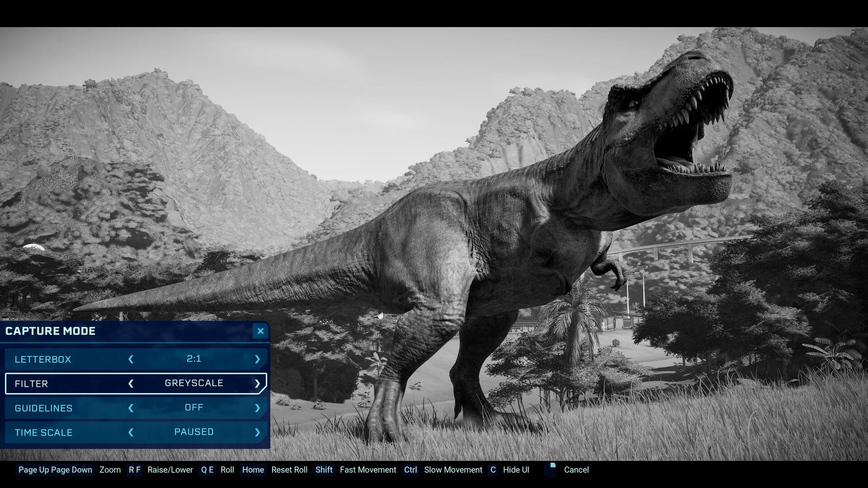Click the Cancel prompt
This screenshot has width=868, height=488.
[576, 470]
